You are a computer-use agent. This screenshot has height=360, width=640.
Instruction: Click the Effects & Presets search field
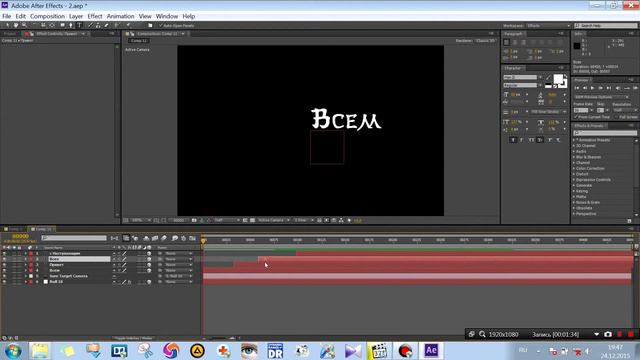pyautogui.click(x=605, y=133)
